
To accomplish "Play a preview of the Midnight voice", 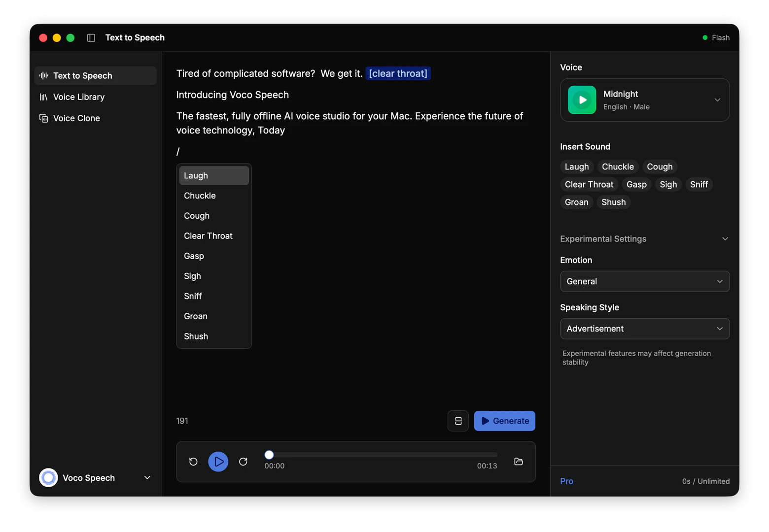I will [582, 100].
